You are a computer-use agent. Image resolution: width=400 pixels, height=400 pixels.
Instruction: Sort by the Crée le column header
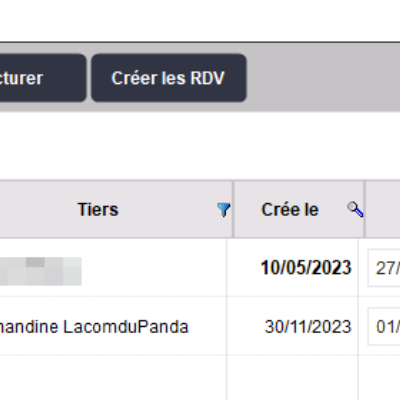[x=290, y=210]
